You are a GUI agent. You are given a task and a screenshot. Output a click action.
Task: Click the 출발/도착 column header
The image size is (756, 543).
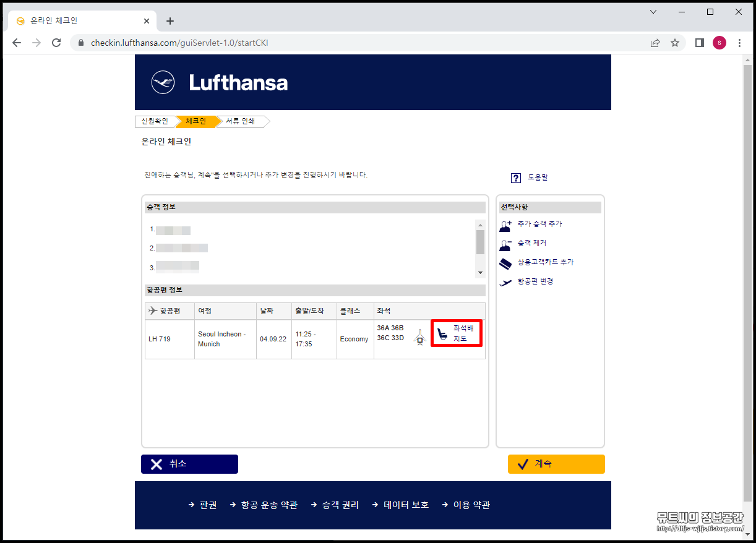coord(314,311)
